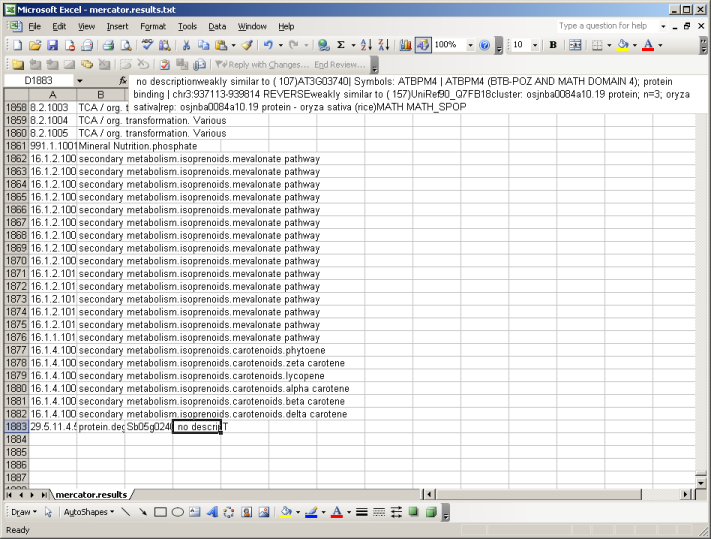The height and width of the screenshot is (539, 711).
Task: Open the AutoShapes menu
Action: (86, 512)
